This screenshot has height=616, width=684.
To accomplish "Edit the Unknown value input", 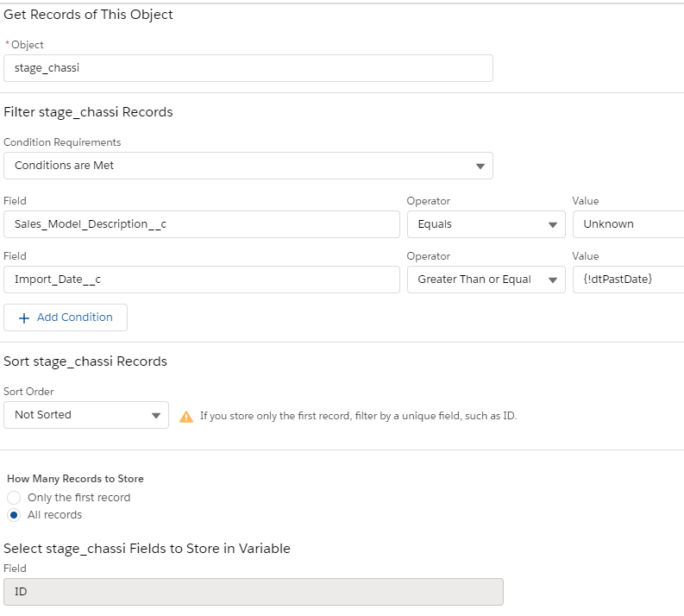I will point(628,224).
